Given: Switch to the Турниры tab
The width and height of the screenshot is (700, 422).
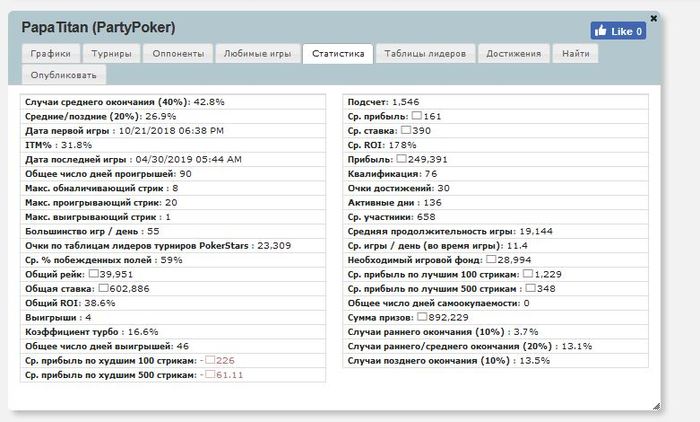Looking at the screenshot, I should [112, 54].
